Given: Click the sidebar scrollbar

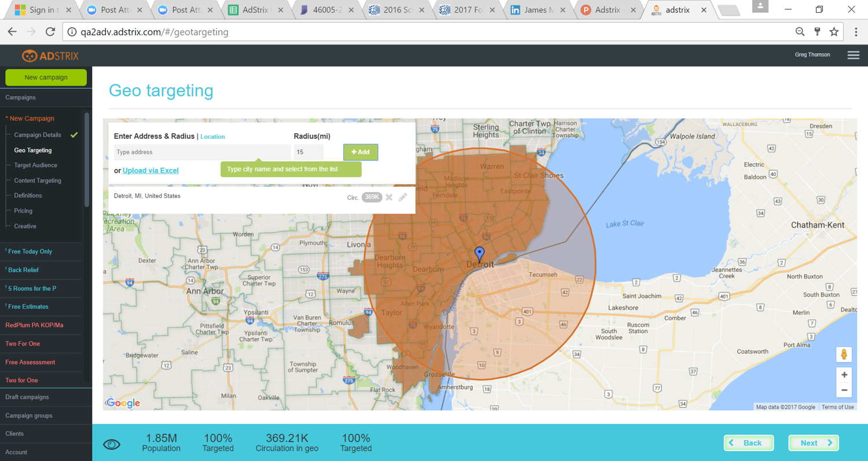Looking at the screenshot, I should (87, 159).
